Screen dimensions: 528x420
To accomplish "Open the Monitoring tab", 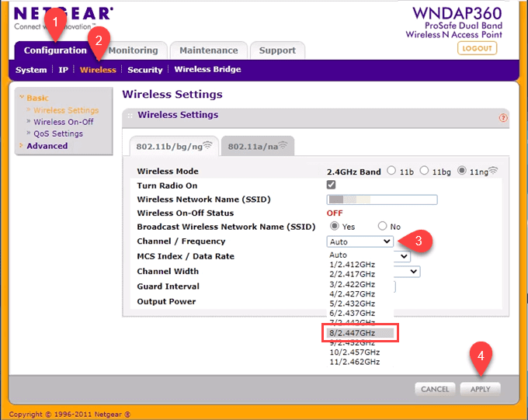I will tap(133, 50).
